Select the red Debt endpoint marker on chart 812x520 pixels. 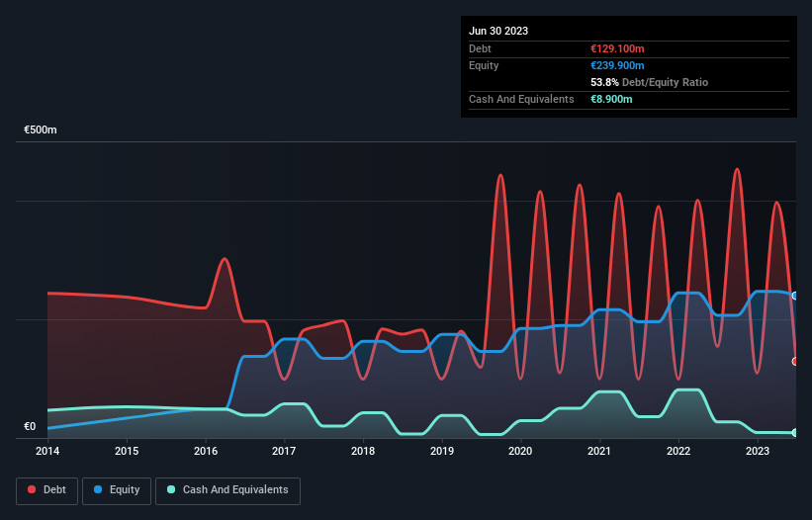pos(795,362)
